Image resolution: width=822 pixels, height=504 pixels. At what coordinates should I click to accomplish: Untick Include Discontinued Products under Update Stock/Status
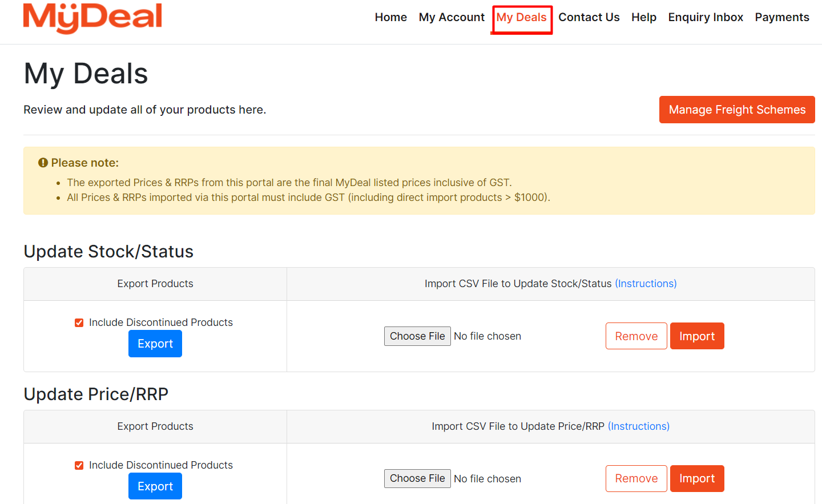[x=79, y=323]
